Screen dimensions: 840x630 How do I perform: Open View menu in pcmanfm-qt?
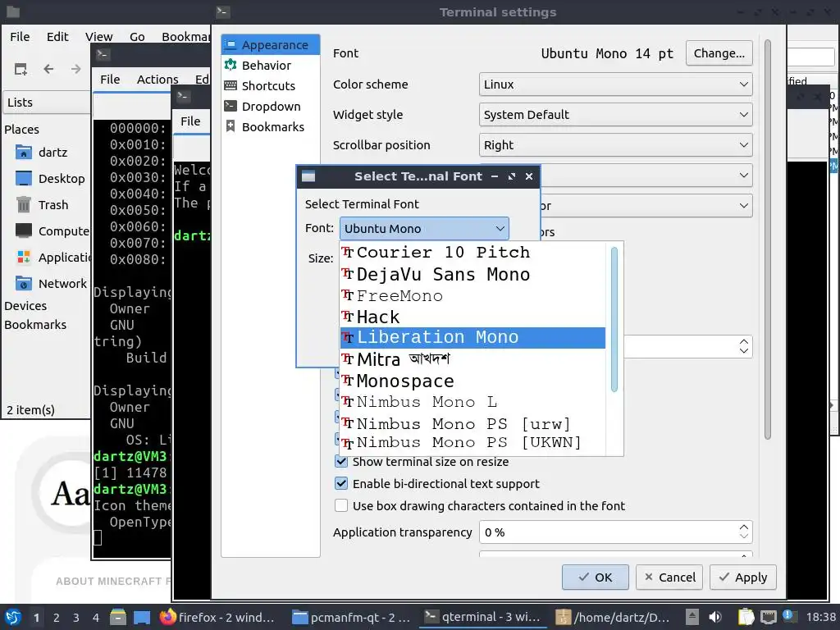pos(98,36)
